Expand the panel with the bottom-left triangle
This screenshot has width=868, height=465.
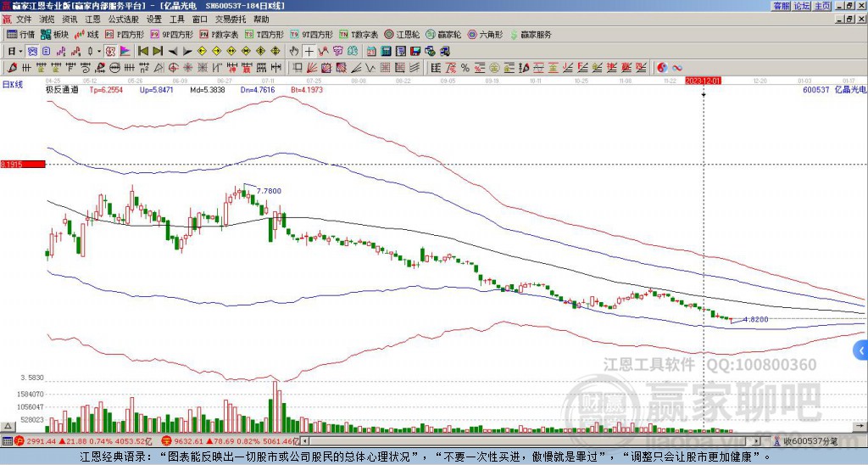pos(7,426)
